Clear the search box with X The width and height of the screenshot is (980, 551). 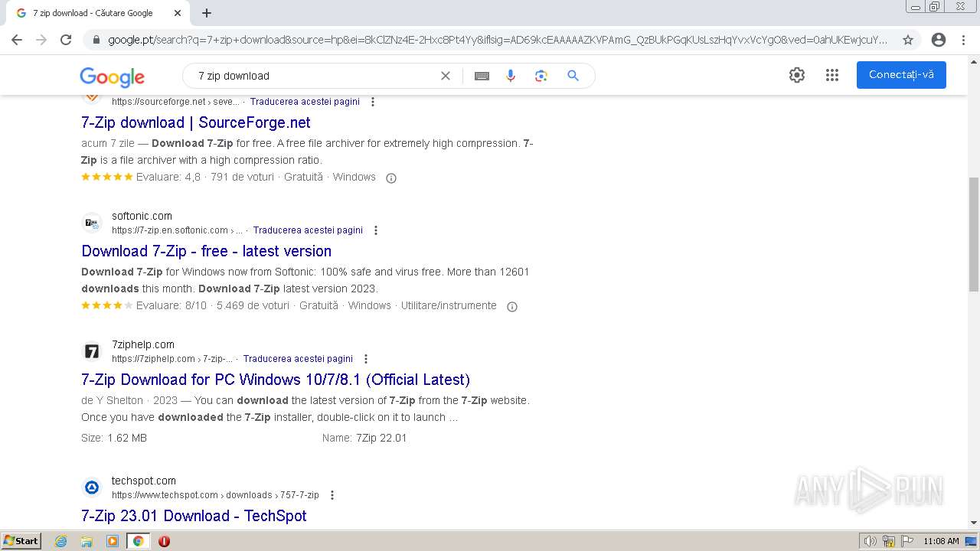446,76
